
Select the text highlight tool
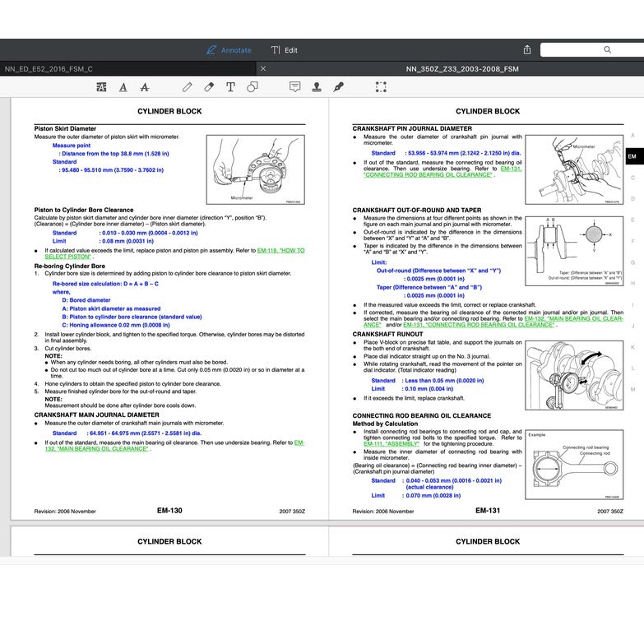click(101, 86)
